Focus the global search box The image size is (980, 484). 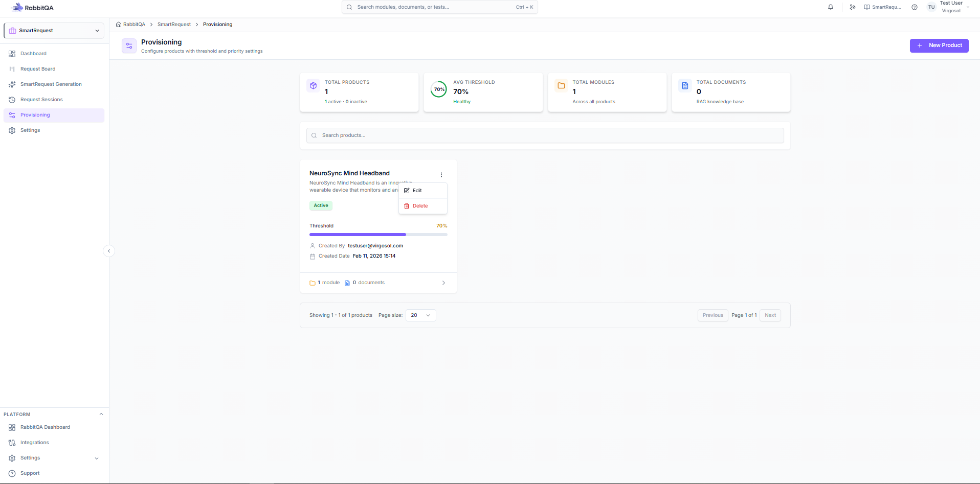tap(440, 7)
